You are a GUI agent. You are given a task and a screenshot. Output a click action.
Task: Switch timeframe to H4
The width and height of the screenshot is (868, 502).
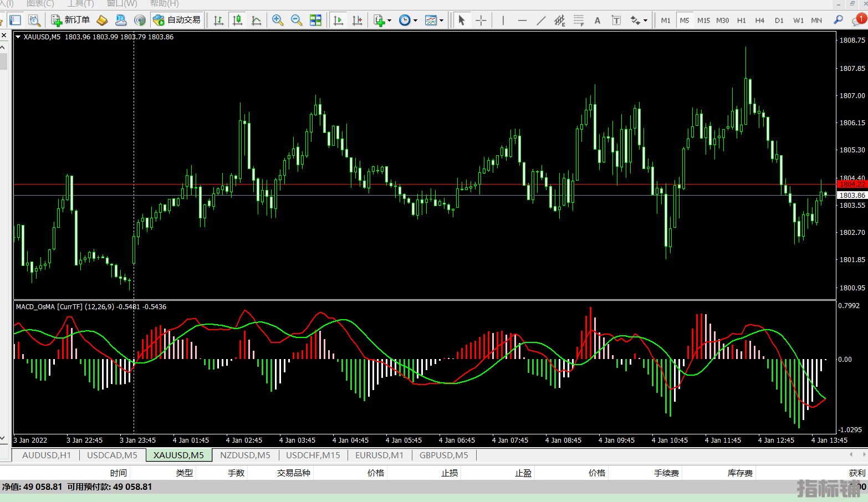coord(760,21)
